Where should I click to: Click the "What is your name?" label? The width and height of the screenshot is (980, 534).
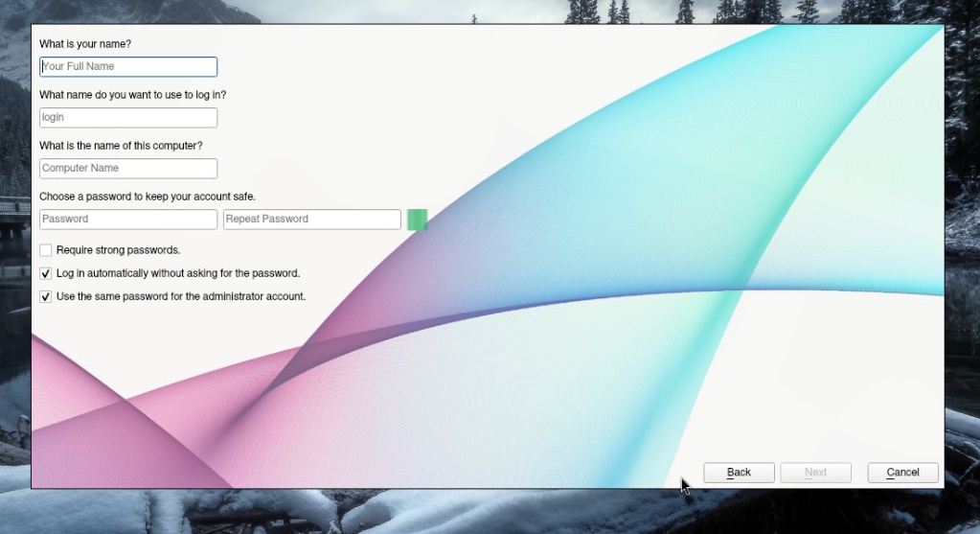pyautogui.click(x=85, y=44)
